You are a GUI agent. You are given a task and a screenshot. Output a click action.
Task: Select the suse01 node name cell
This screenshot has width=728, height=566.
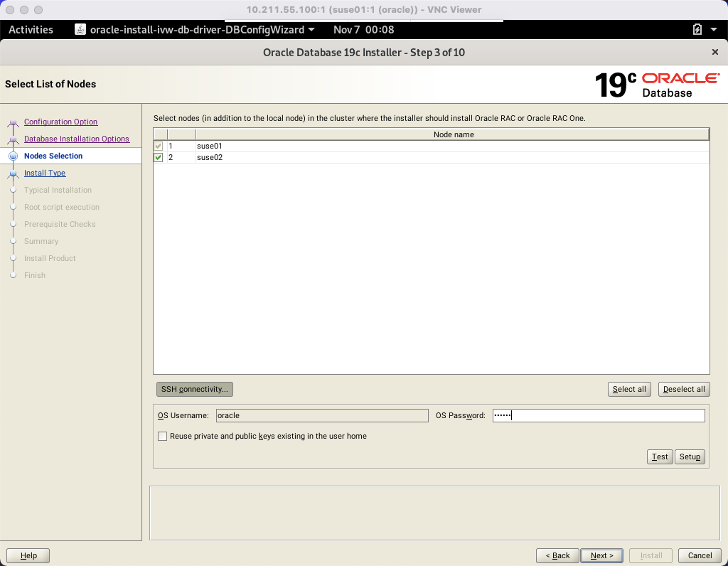tap(453, 146)
